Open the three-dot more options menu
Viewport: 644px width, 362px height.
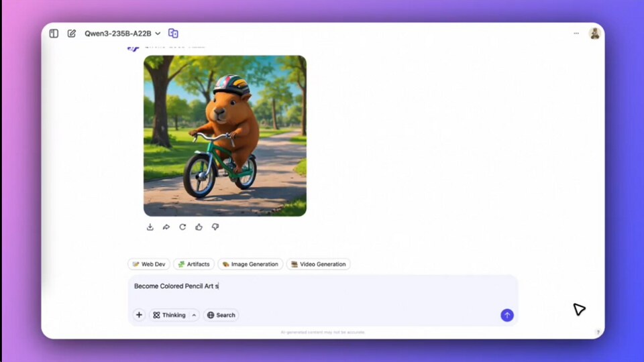pos(576,34)
